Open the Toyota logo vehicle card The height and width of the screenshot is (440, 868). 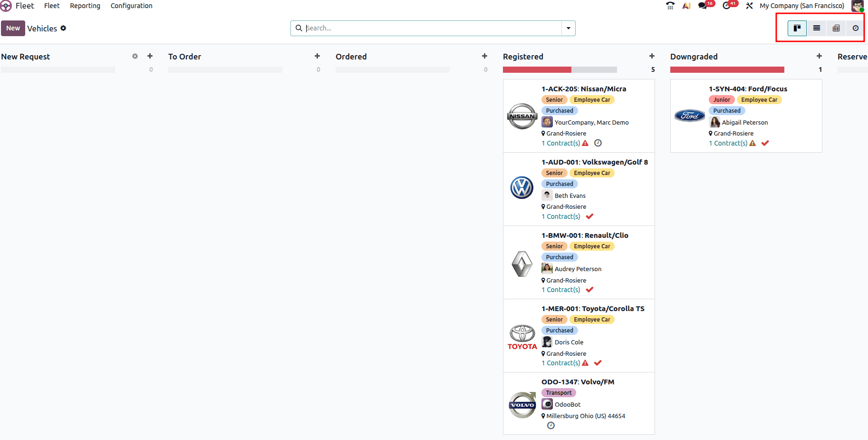tap(522, 337)
